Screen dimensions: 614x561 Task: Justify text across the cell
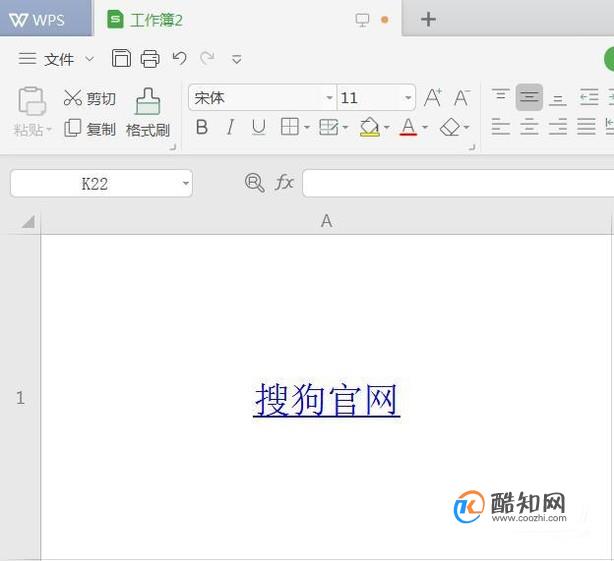pyautogui.click(x=586, y=126)
